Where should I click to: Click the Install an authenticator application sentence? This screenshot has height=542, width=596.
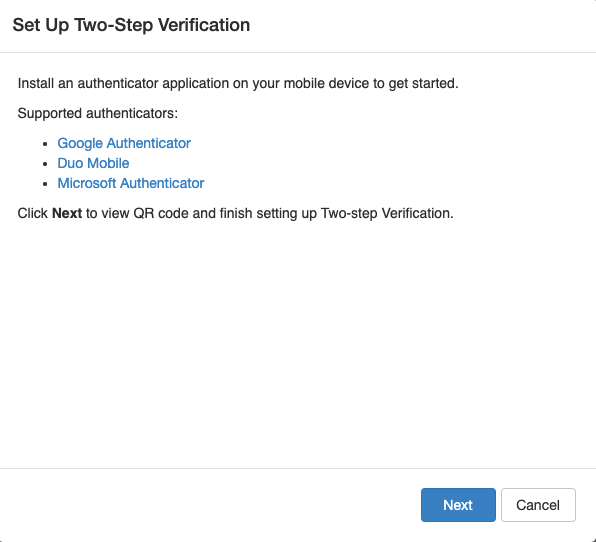238,83
